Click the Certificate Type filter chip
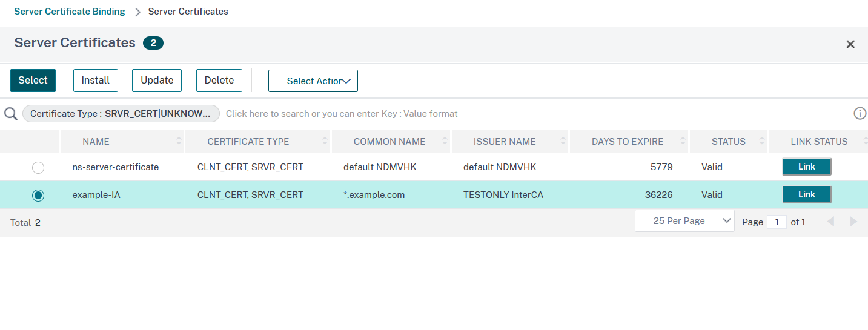The height and width of the screenshot is (330, 868). 121,114
